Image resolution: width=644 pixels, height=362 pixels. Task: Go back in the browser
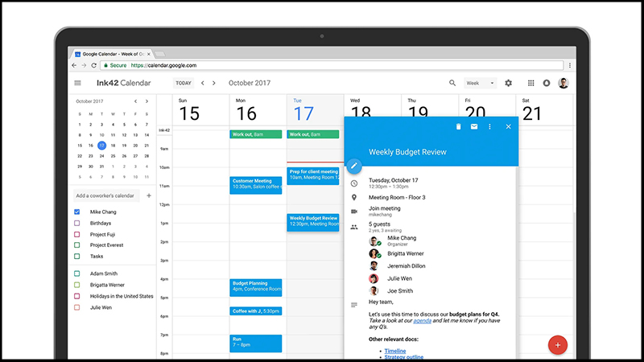pyautogui.click(x=74, y=65)
